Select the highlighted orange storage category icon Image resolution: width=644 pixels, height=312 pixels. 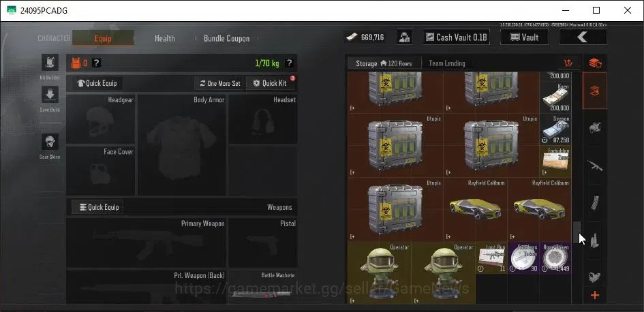[595, 91]
